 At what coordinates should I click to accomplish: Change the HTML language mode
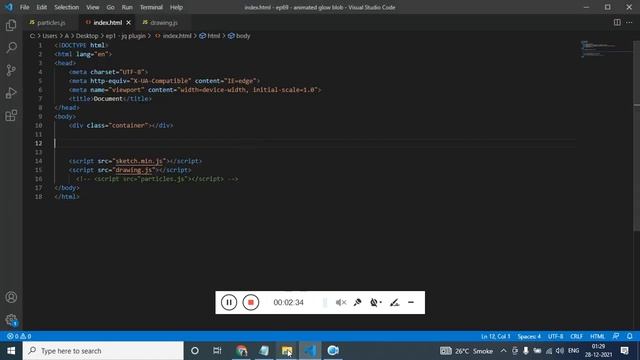598,336
